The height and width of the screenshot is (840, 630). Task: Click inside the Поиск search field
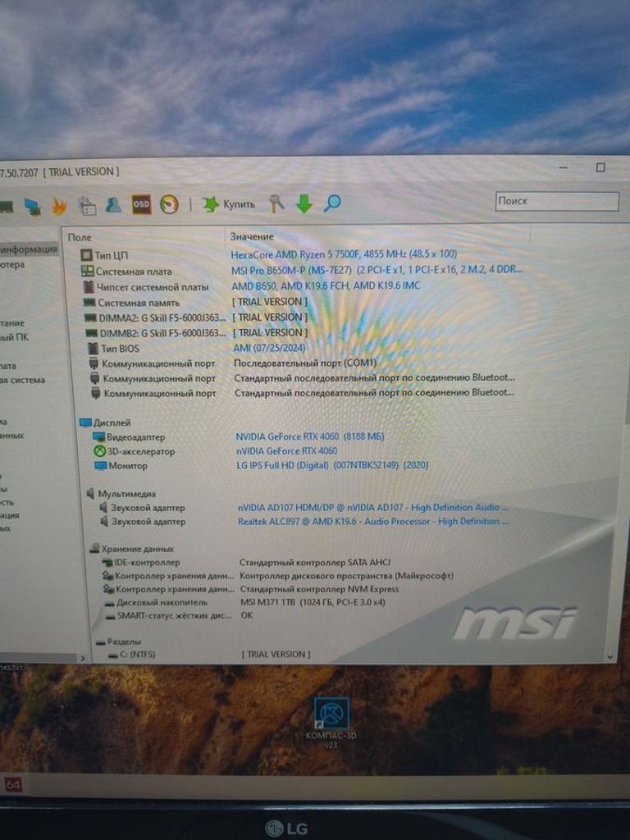(556, 201)
